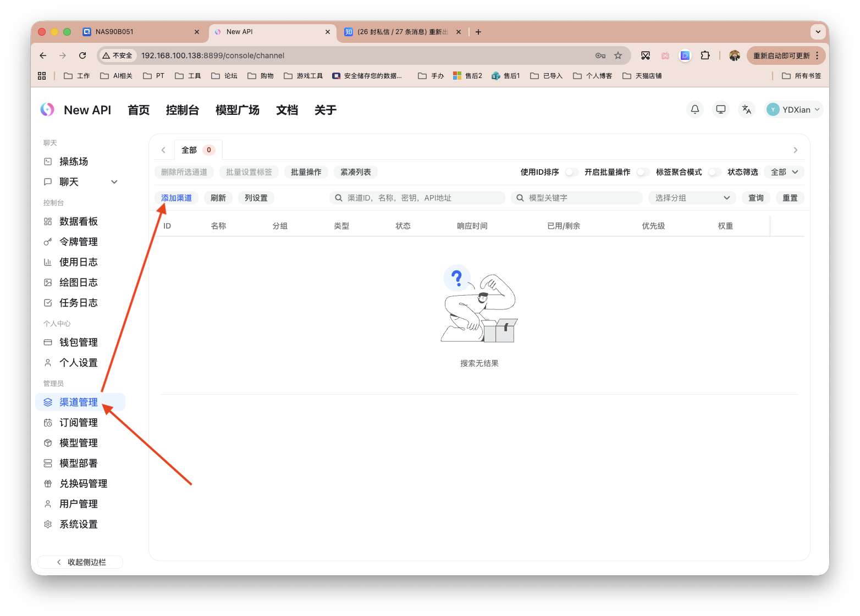Open 兑换码管理 in the admin section
The width and height of the screenshot is (860, 616).
pyautogui.click(x=84, y=484)
